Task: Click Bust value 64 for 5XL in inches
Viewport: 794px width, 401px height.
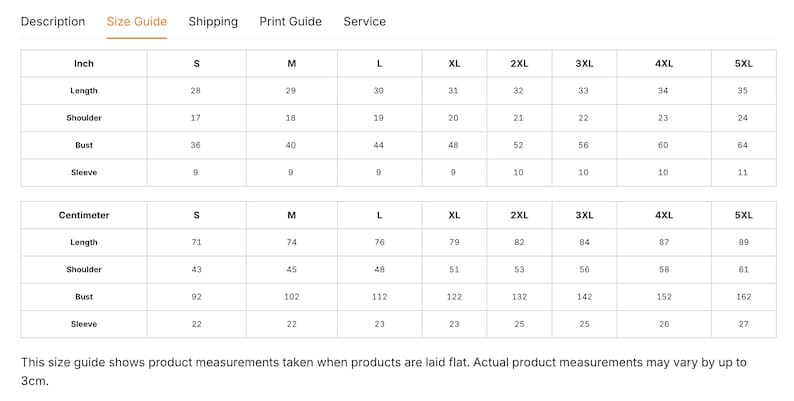Action: (743, 145)
